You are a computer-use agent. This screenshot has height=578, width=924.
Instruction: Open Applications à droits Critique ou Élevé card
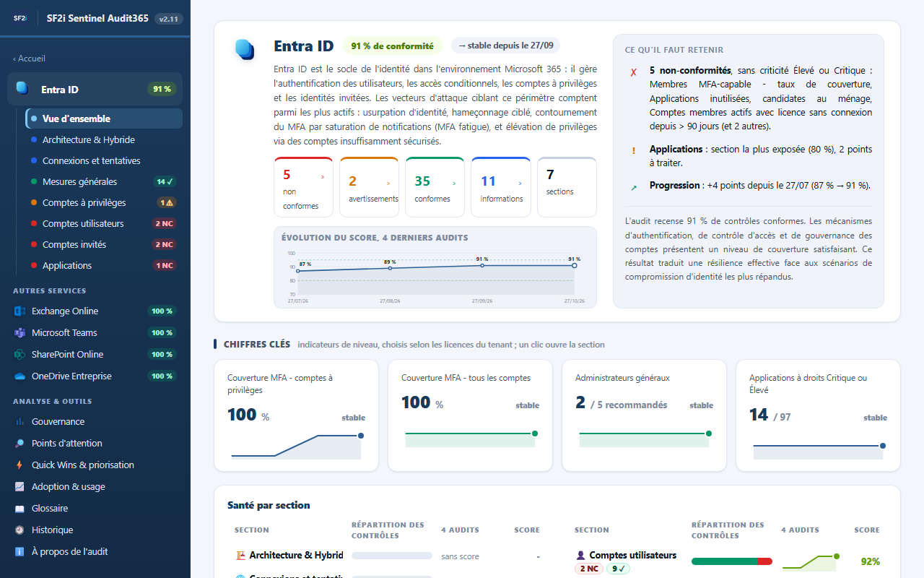pos(818,415)
